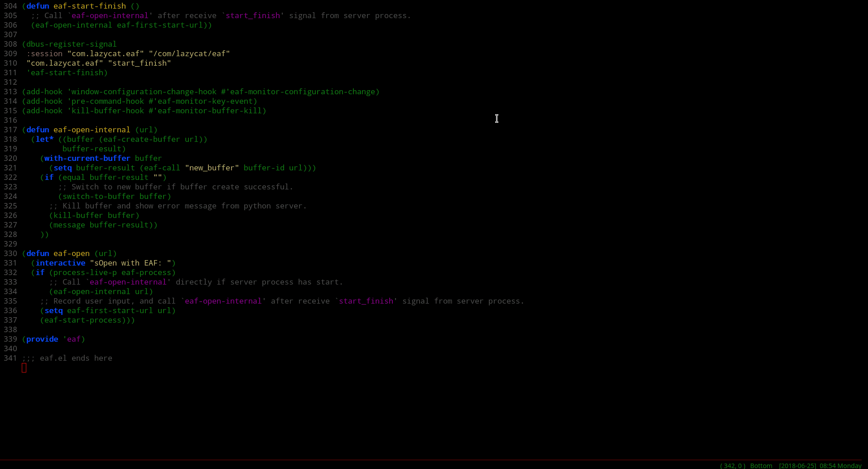The image size is (868, 469).
Task: Click the "/com/lazycat/eaf" string on line 309
Action: tap(189, 53)
